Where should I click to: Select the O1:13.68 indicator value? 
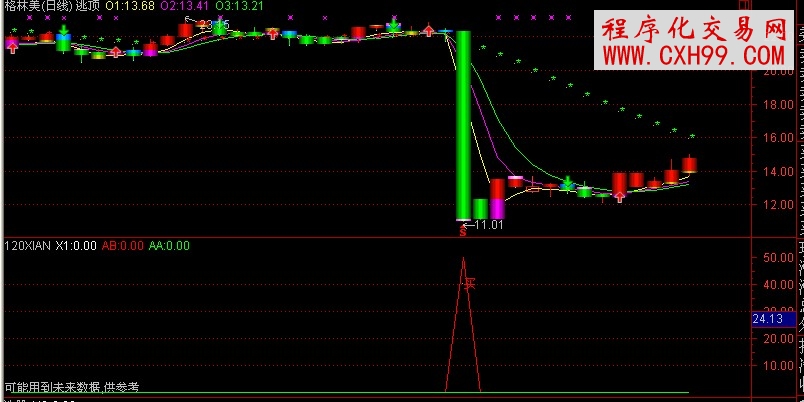coord(130,7)
